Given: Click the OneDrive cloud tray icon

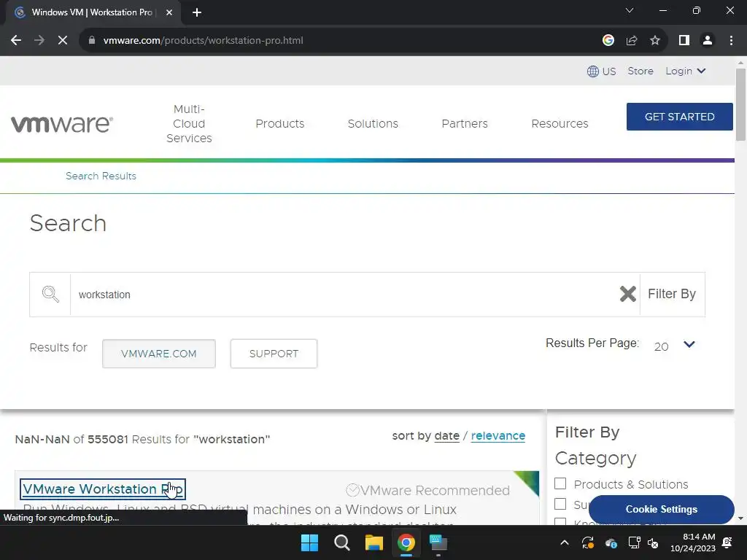Looking at the screenshot, I should [x=611, y=542].
